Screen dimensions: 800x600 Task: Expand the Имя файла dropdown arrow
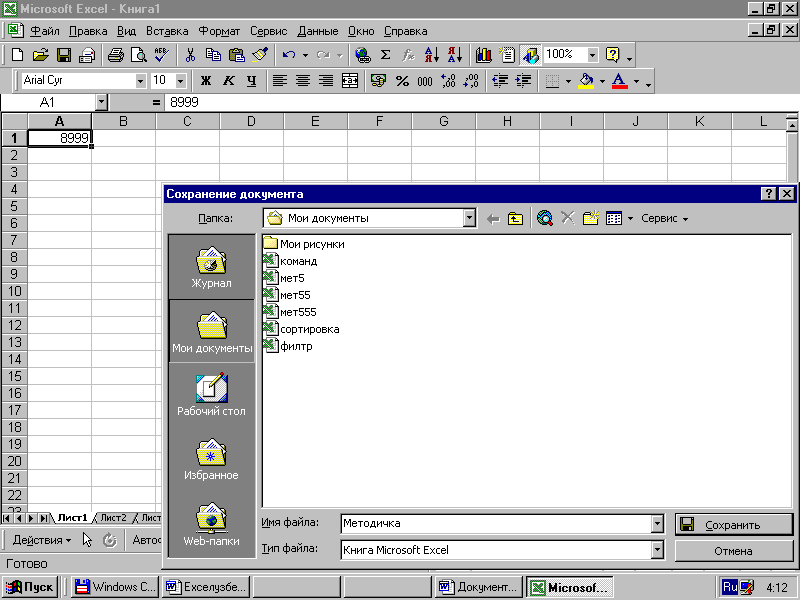pyautogui.click(x=657, y=523)
